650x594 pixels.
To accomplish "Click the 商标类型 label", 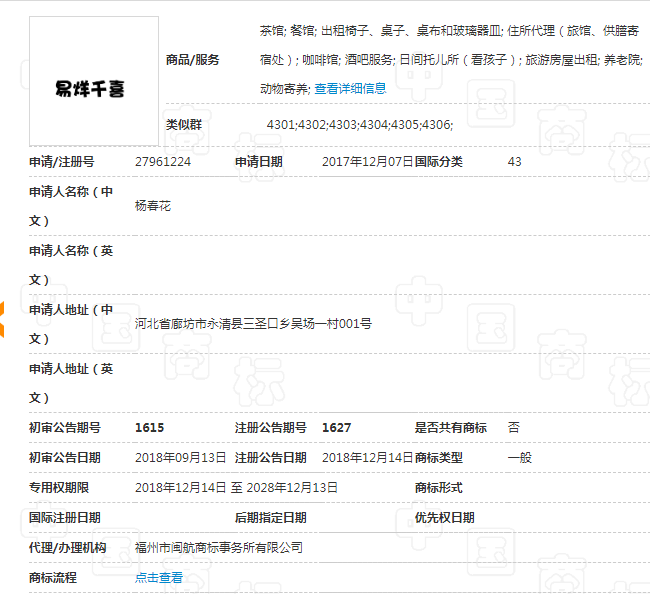I will point(439,458).
